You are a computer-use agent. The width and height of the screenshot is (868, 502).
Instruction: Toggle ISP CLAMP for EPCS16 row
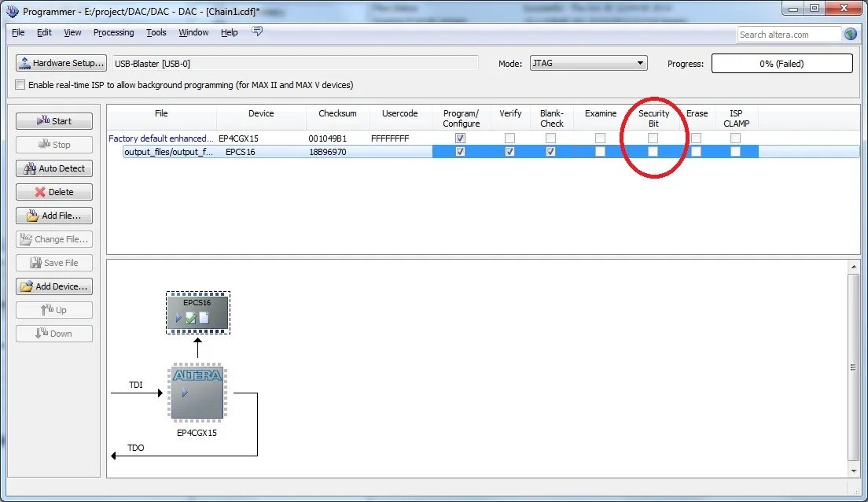click(x=735, y=151)
